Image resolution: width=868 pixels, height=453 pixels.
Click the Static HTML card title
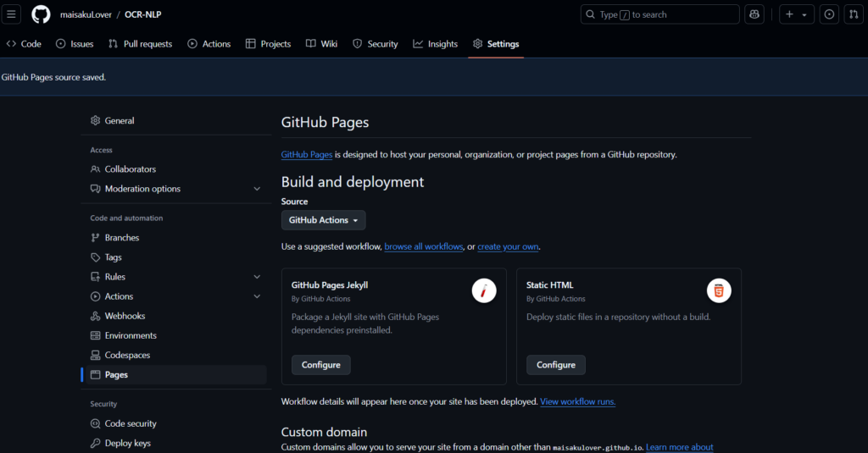549,285
